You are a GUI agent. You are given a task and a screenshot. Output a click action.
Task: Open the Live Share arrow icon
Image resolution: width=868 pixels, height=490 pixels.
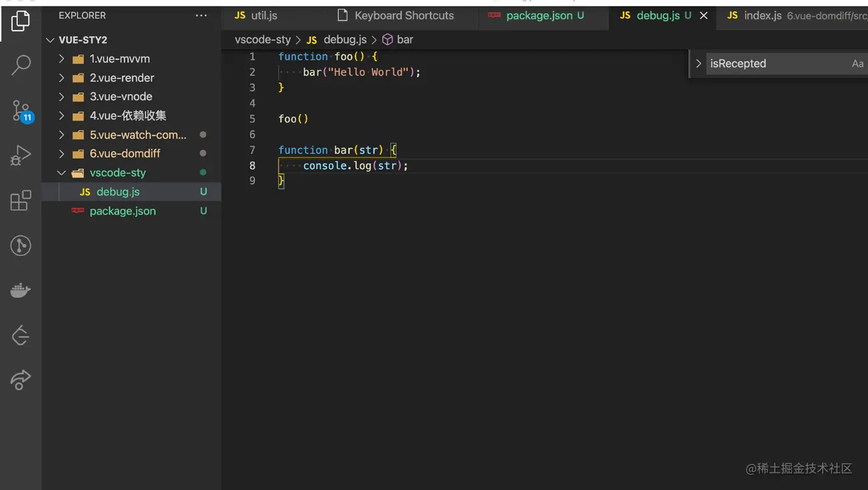(21, 379)
